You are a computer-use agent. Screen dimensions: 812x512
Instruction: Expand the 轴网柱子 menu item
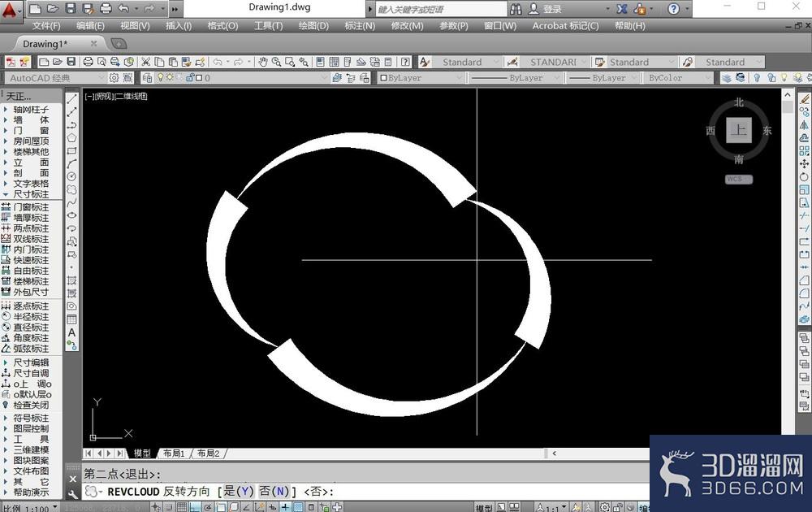click(x=31, y=110)
